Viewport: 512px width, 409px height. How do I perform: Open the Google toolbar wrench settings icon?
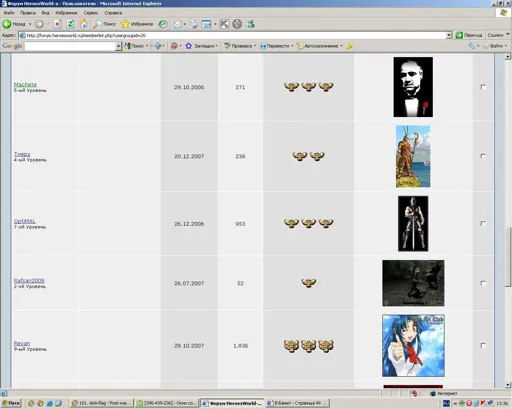[472, 46]
